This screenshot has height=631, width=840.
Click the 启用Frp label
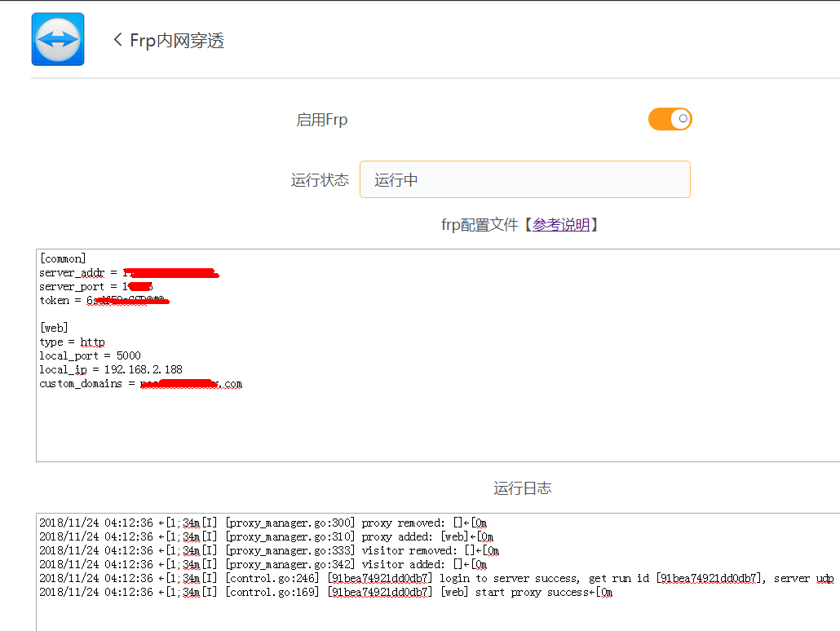322,120
